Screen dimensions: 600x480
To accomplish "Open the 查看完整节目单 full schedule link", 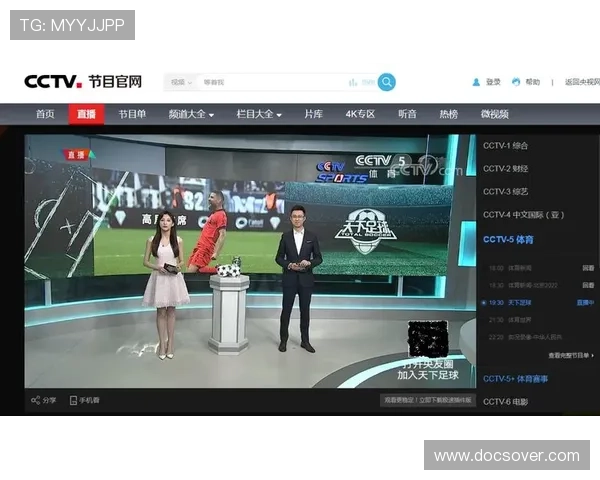I will [x=571, y=356].
